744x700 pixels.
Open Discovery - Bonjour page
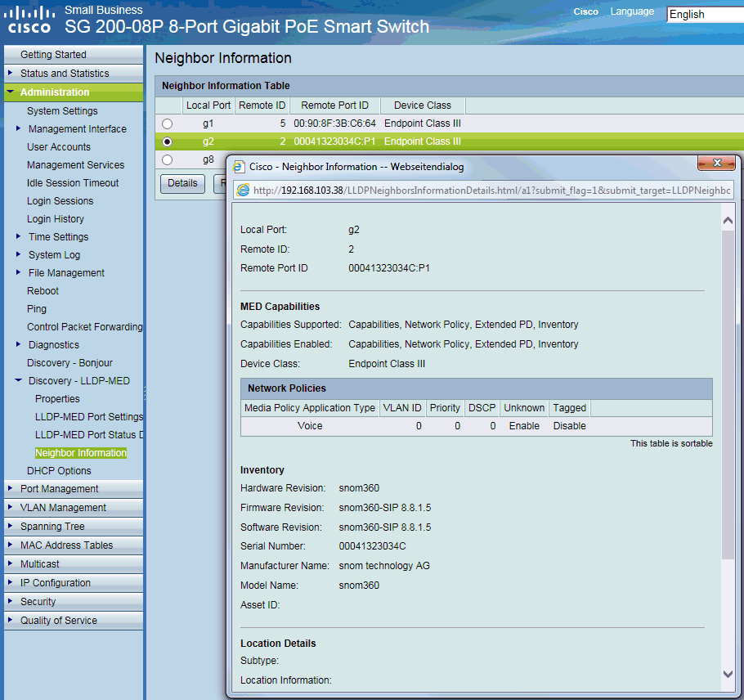(69, 363)
